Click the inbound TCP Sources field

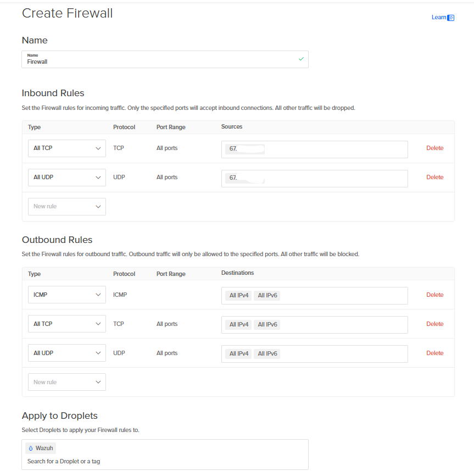pos(335,149)
